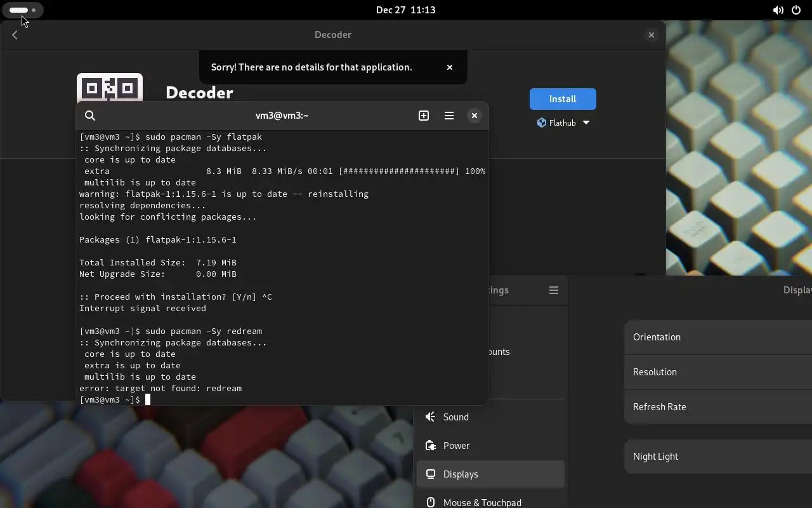Close the Decoder Software window
The width and height of the screenshot is (812, 508).
651,35
